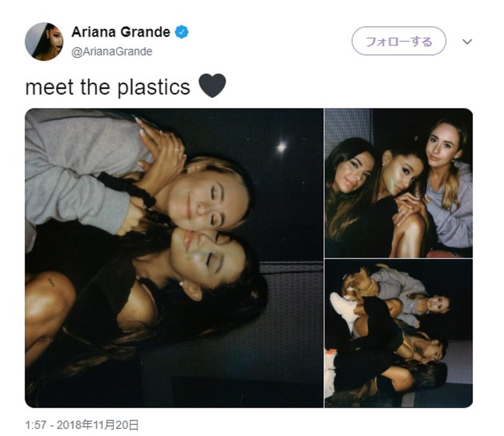The width and height of the screenshot is (504, 436).
Task: Click the knee tattoo in the large photo
Action: (51, 281)
